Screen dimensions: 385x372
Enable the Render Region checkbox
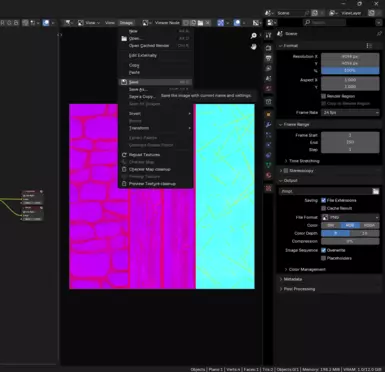(323, 96)
